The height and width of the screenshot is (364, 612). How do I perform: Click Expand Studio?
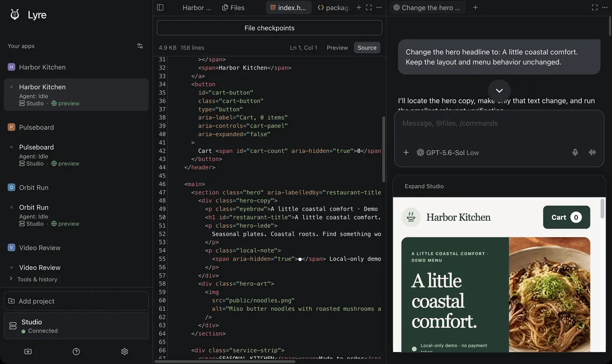click(424, 186)
